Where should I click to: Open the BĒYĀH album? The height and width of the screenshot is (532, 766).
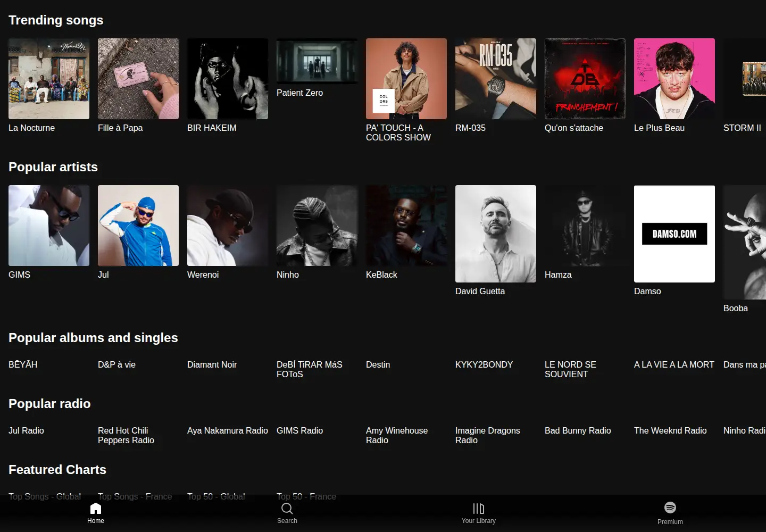click(23, 364)
